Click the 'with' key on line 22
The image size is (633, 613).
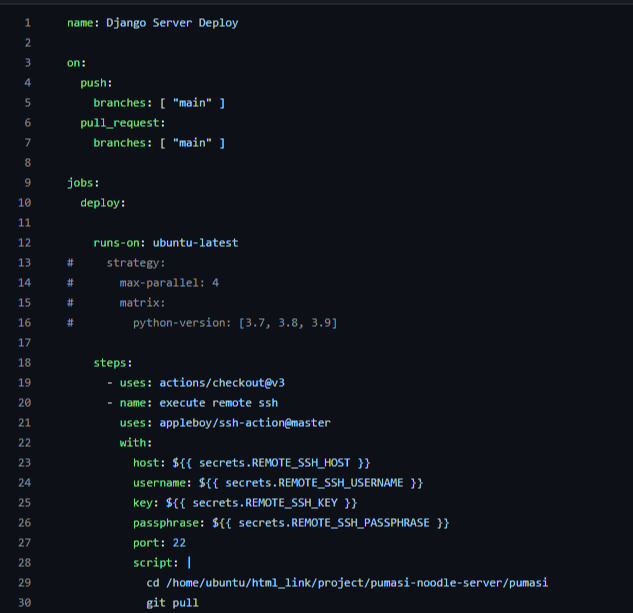132,443
